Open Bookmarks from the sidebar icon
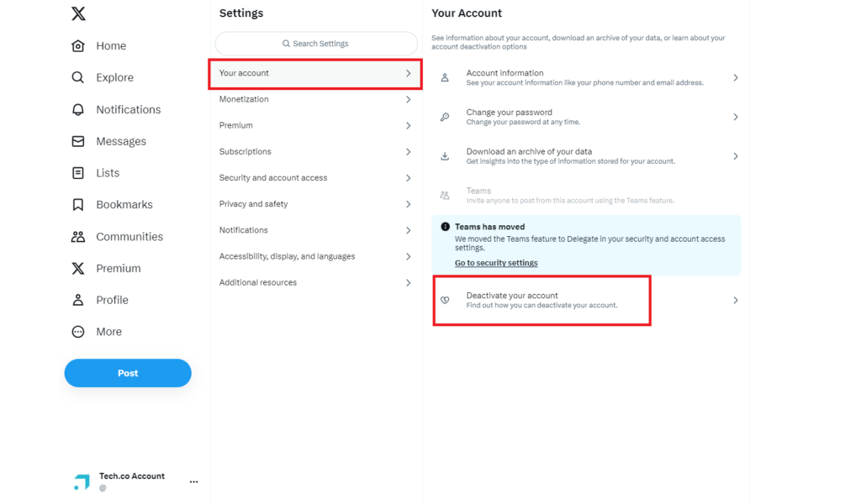861x504 pixels. point(78,204)
